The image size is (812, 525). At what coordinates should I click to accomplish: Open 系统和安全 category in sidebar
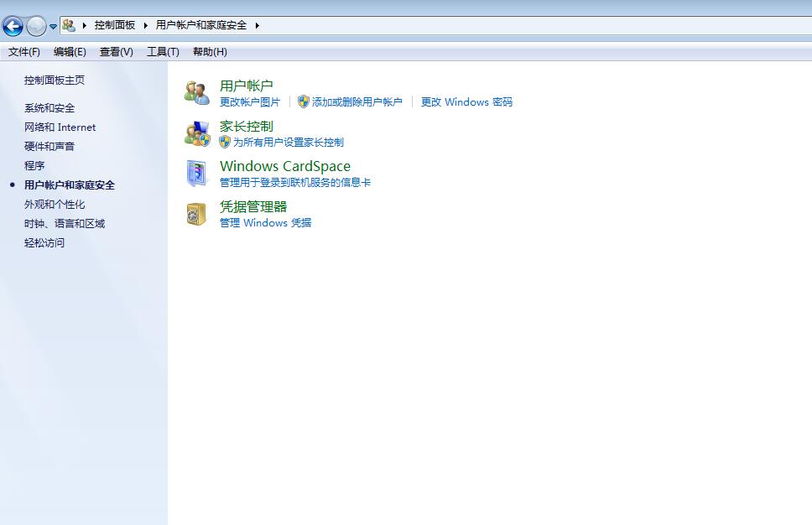pyautogui.click(x=49, y=108)
